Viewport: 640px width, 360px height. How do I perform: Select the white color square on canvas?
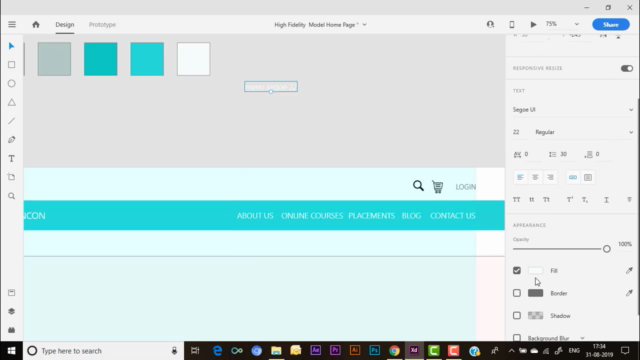click(x=193, y=59)
